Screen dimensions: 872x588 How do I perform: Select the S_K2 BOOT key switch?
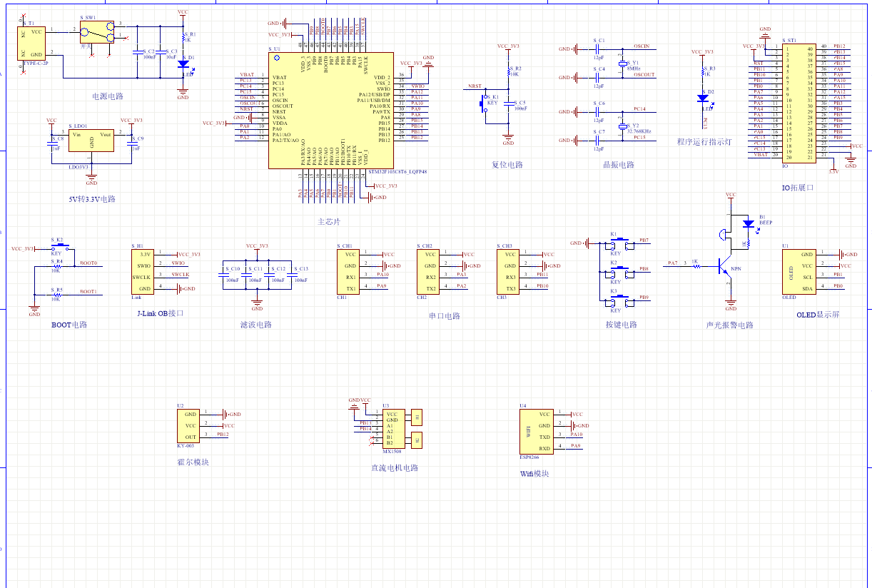click(x=59, y=246)
